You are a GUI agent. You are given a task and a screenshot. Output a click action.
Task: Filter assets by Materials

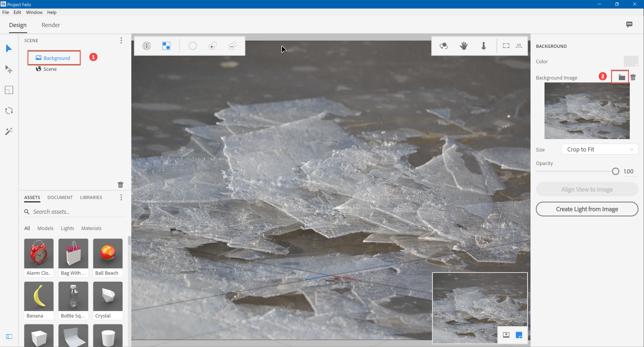92,228
